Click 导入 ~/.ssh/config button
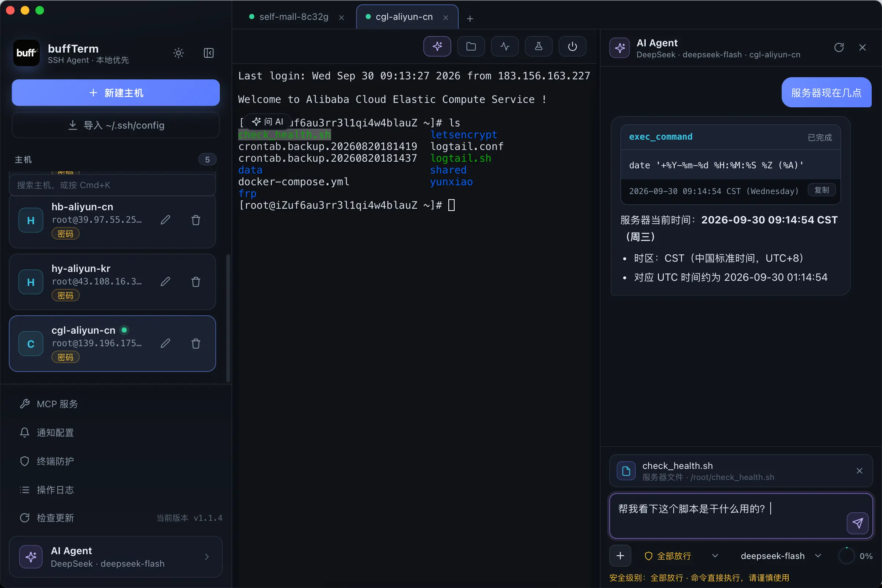Image resolution: width=882 pixels, height=588 pixels. (115, 125)
